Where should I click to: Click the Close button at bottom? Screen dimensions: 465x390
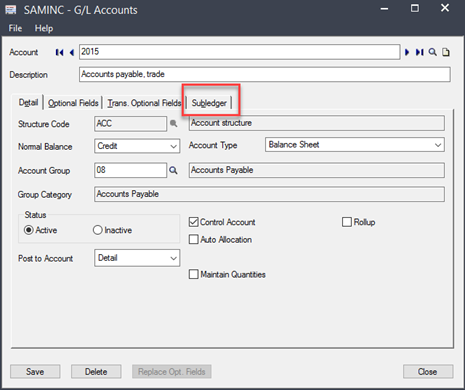coord(428,371)
